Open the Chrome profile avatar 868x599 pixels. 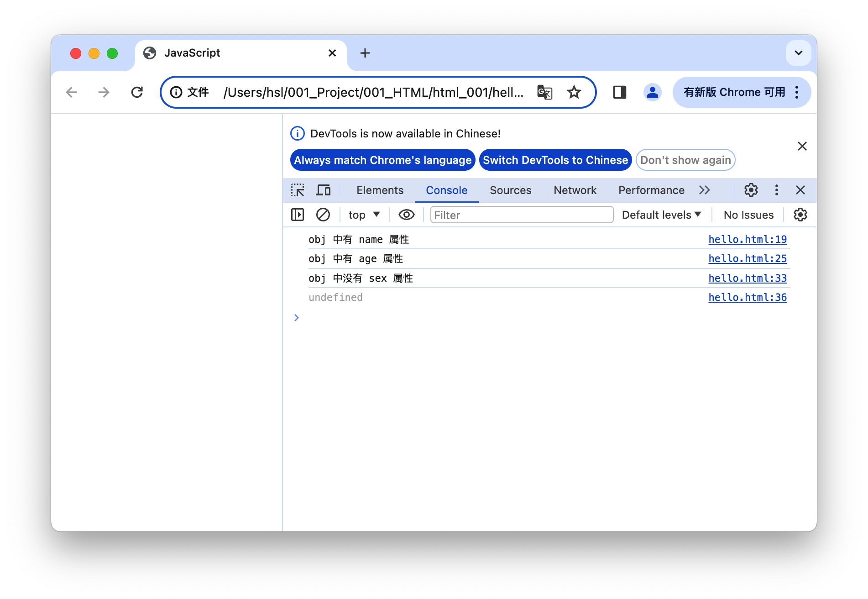tap(653, 92)
